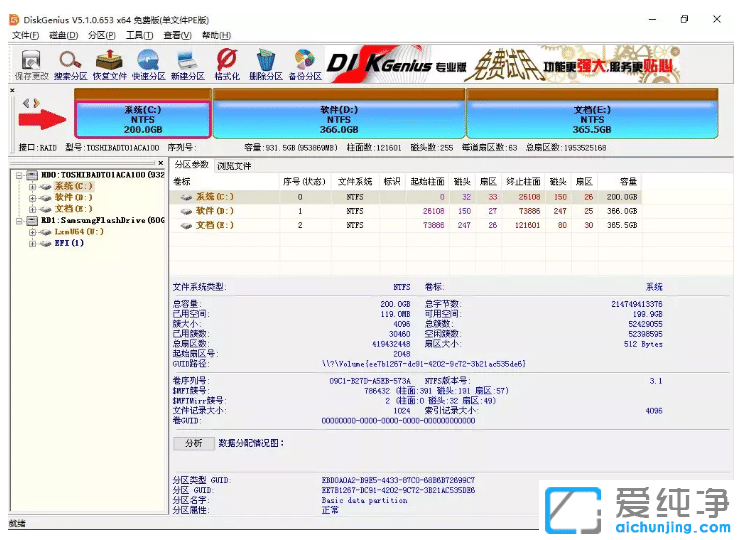Viewport: 739px width, 540px height.
Task: Close the left tree panel
Action: coord(161,163)
